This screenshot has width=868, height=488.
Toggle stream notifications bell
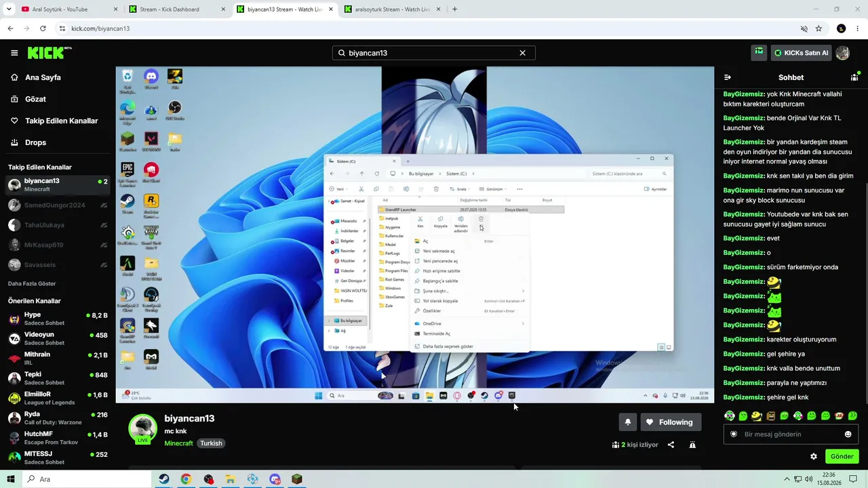627,422
